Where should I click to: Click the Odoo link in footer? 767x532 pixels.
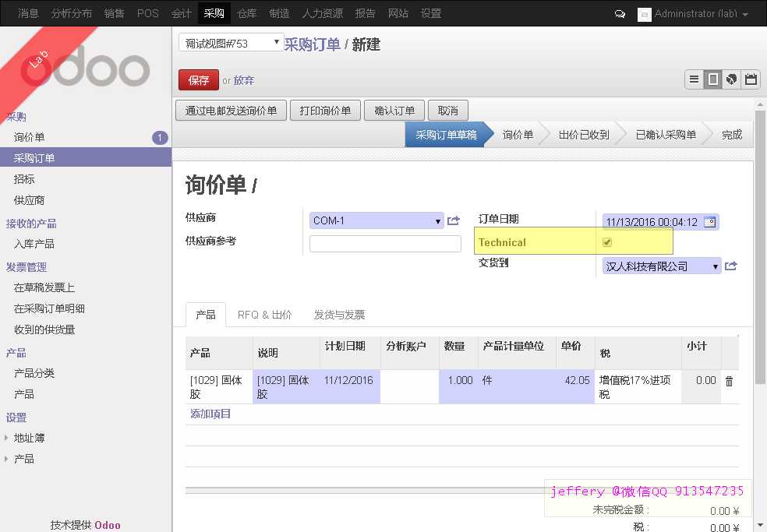(107, 525)
